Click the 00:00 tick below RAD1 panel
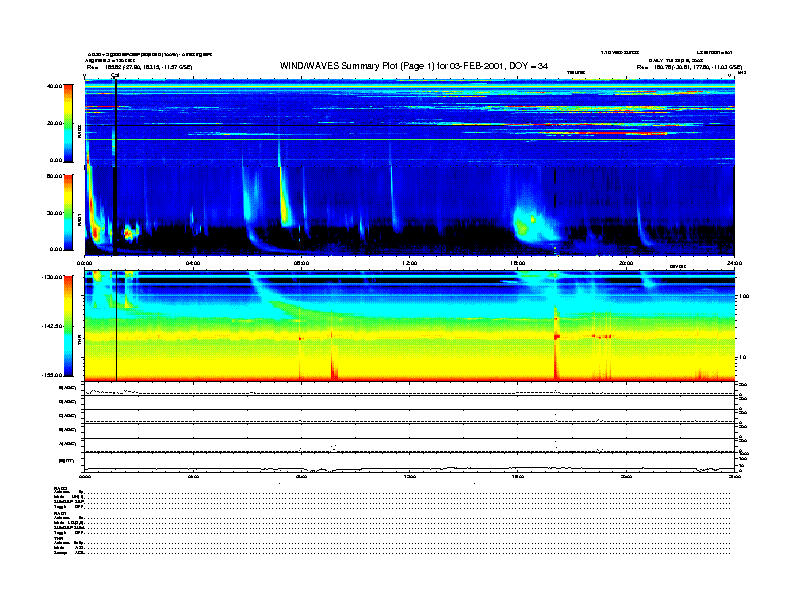 85,263
